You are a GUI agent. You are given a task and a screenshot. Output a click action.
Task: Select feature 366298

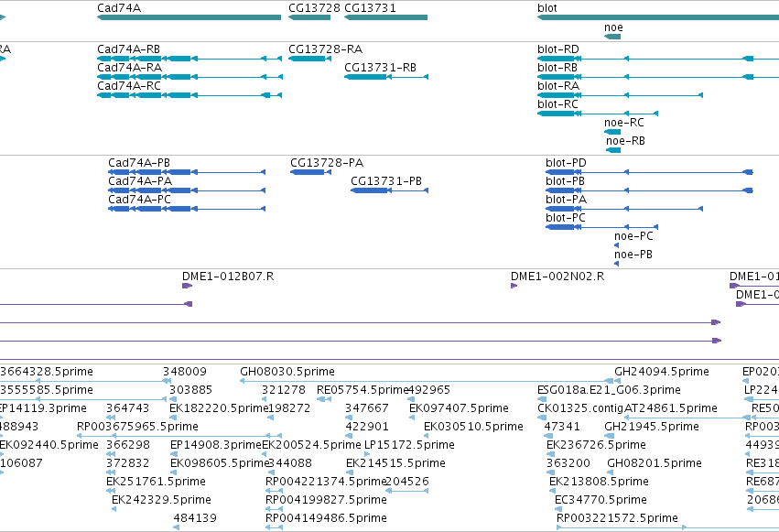(x=128, y=445)
